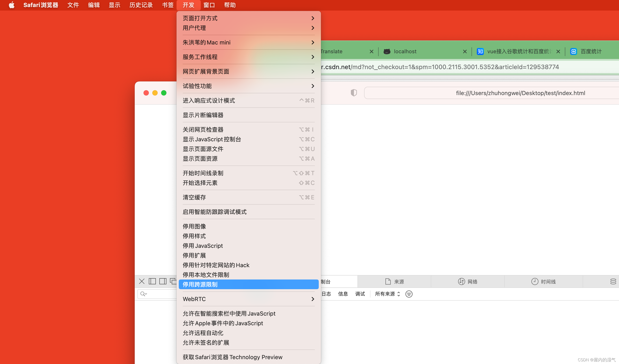Click the privacy shield icon in toolbar

coord(354,93)
